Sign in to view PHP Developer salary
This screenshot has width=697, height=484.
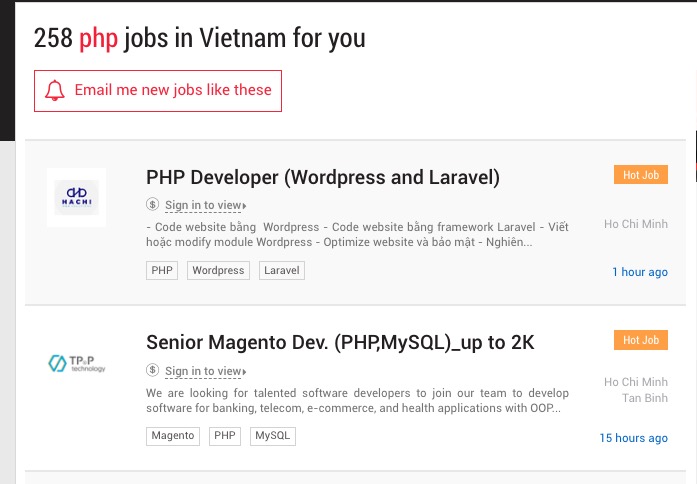pos(204,205)
